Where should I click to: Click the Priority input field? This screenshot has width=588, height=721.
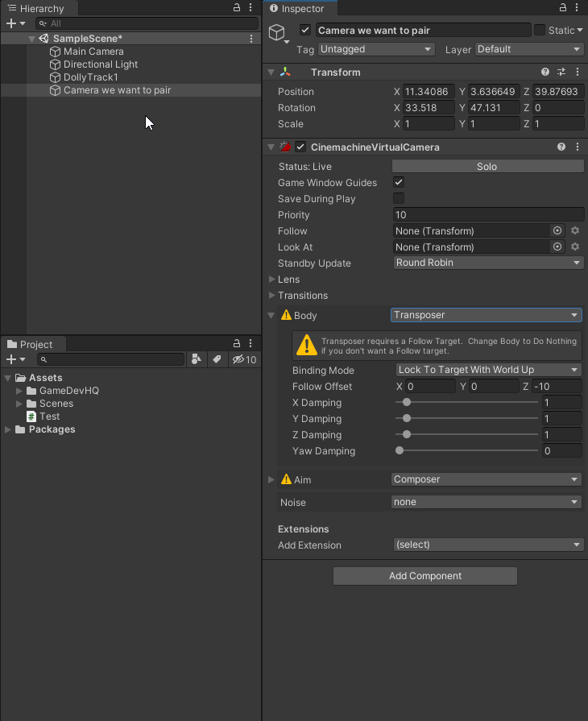coord(489,215)
